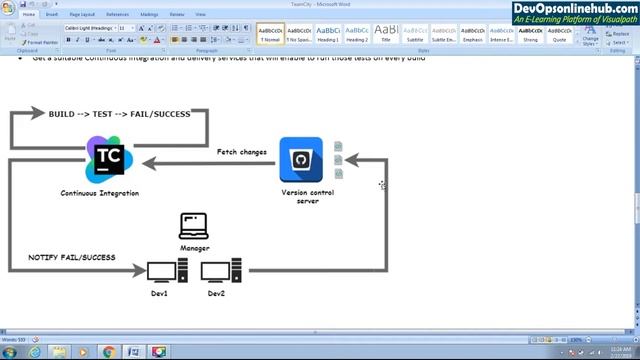Open the Change Styles menu
This screenshot has width=640, height=360.
coord(590,36)
